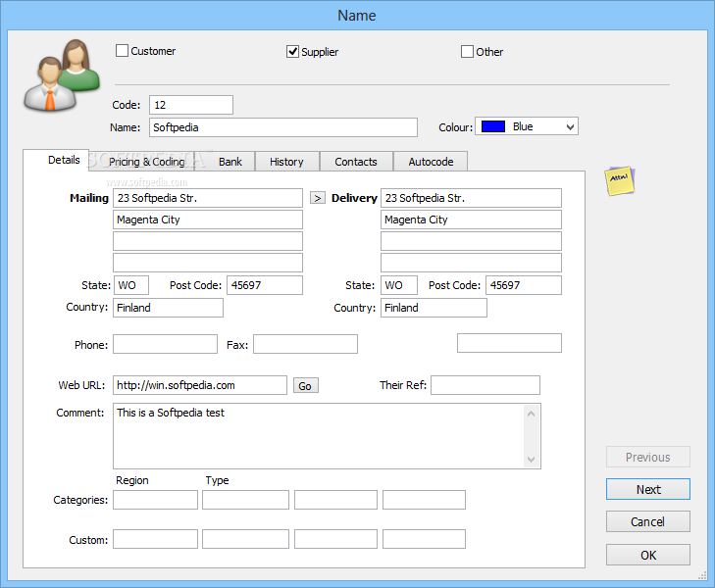
Task: Click the Delivery first address line field
Action: [x=471, y=198]
